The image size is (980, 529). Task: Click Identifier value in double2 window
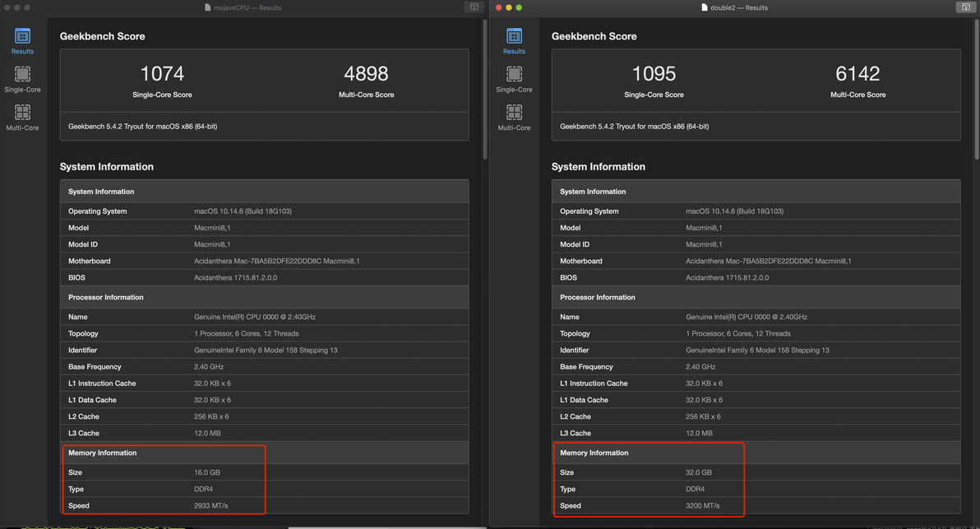coord(757,350)
